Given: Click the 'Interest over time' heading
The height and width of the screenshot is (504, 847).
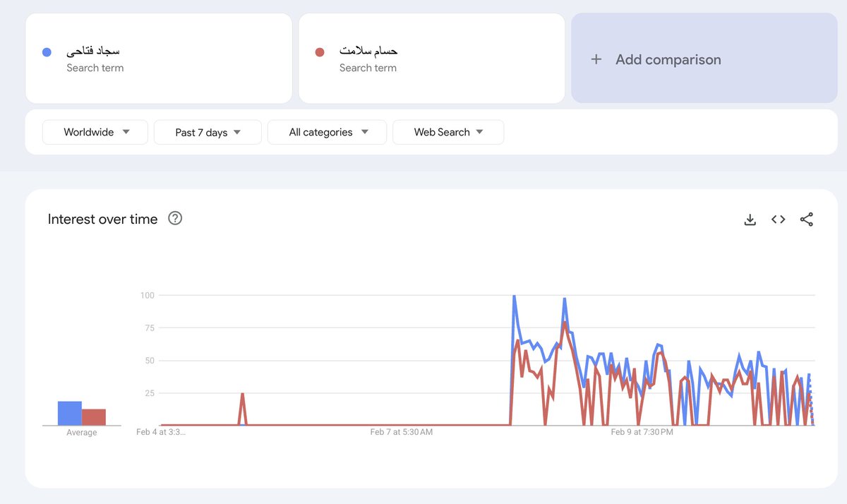Looking at the screenshot, I should 102,219.
